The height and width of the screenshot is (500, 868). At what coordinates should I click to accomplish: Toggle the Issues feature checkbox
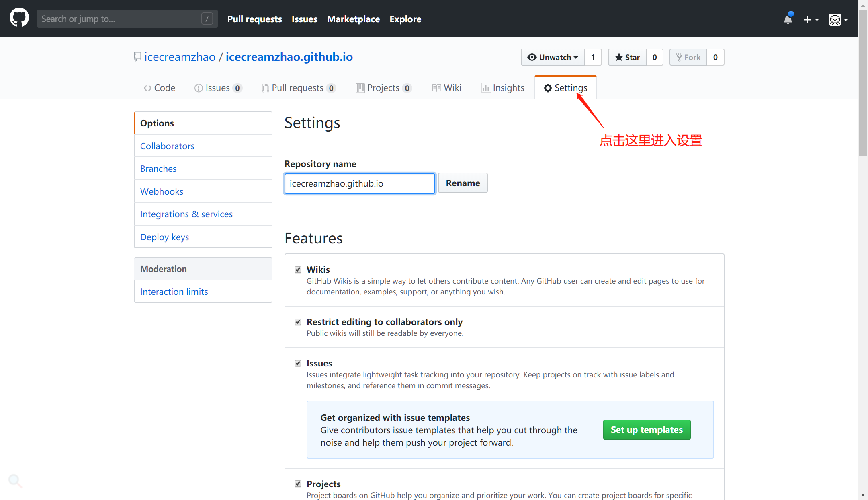click(297, 363)
